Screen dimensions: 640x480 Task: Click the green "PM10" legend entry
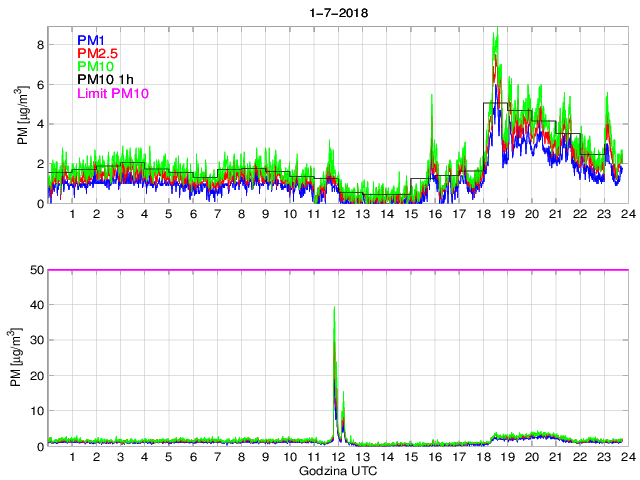[x=96, y=67]
